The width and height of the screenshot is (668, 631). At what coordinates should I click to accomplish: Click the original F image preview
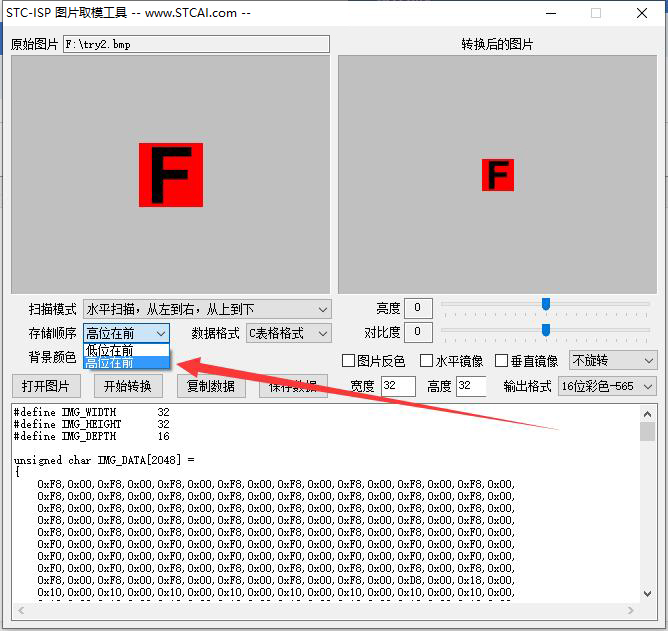coord(171,175)
